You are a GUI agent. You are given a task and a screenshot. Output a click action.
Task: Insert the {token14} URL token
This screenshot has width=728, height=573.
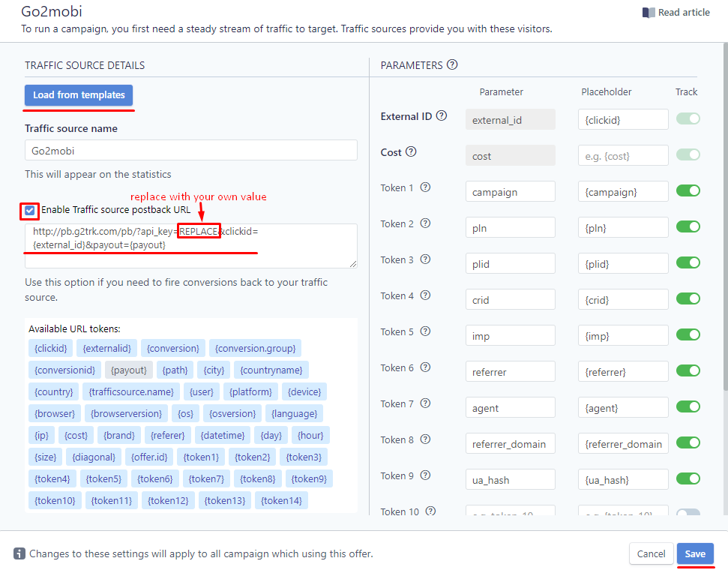point(281,500)
